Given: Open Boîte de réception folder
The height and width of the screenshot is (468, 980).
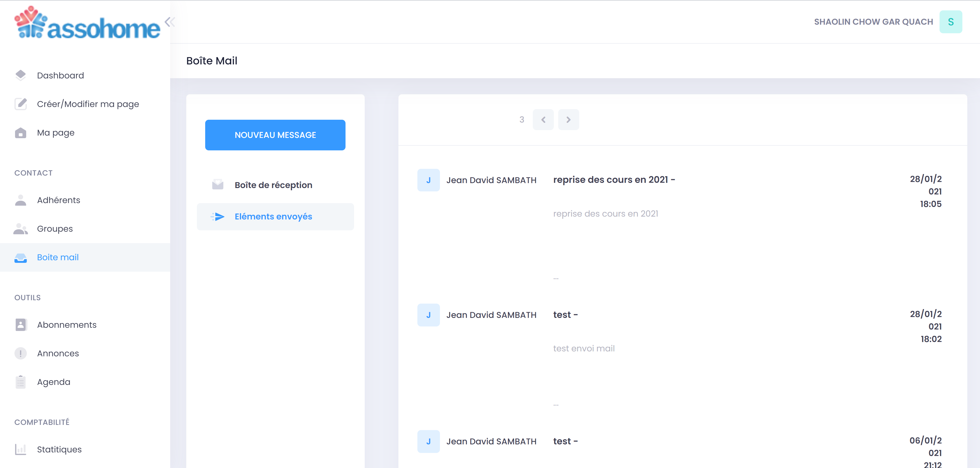Looking at the screenshot, I should point(273,185).
